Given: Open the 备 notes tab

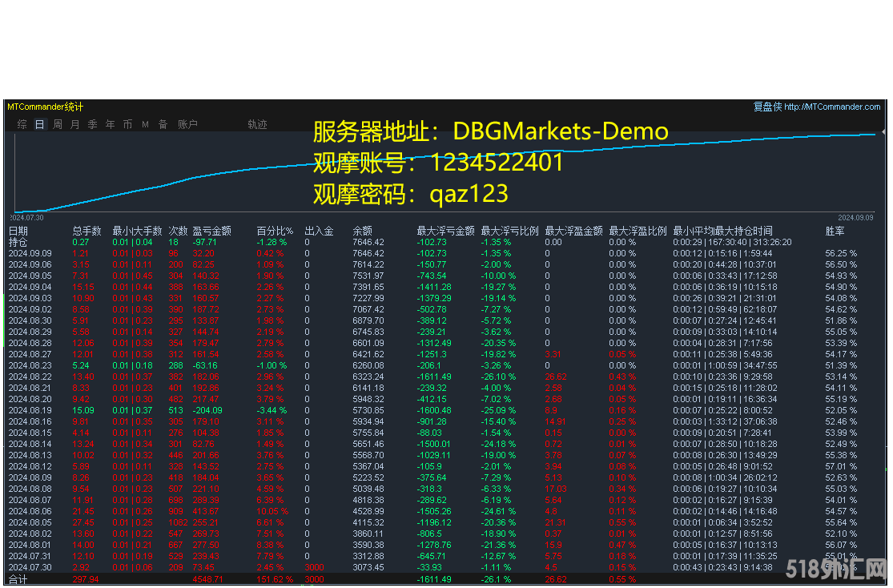Looking at the screenshot, I should pos(163,124).
